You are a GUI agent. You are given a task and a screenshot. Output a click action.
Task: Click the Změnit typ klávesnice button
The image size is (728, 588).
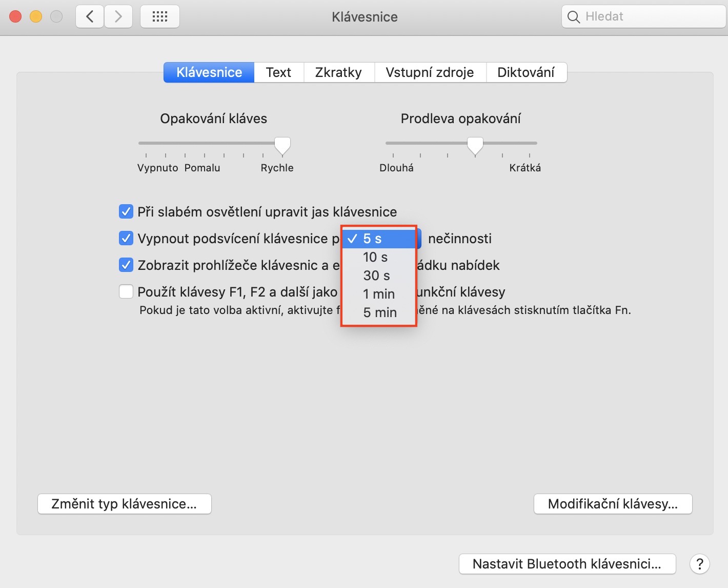124,504
